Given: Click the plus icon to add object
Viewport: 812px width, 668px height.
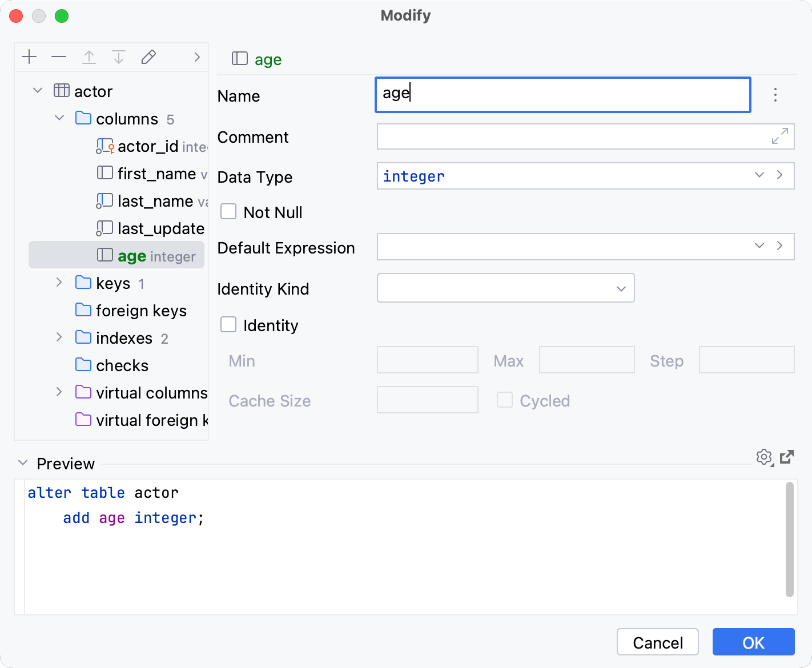Looking at the screenshot, I should click(x=29, y=57).
